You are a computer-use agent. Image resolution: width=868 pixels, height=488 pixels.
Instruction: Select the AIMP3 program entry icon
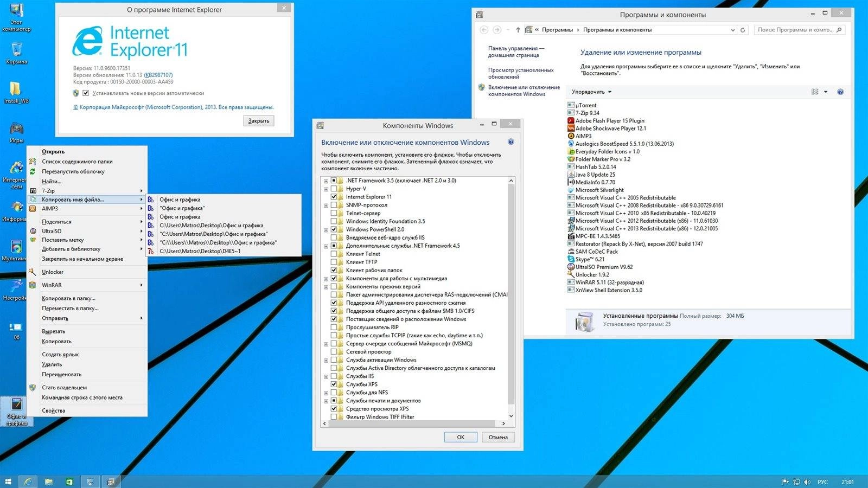click(x=571, y=136)
